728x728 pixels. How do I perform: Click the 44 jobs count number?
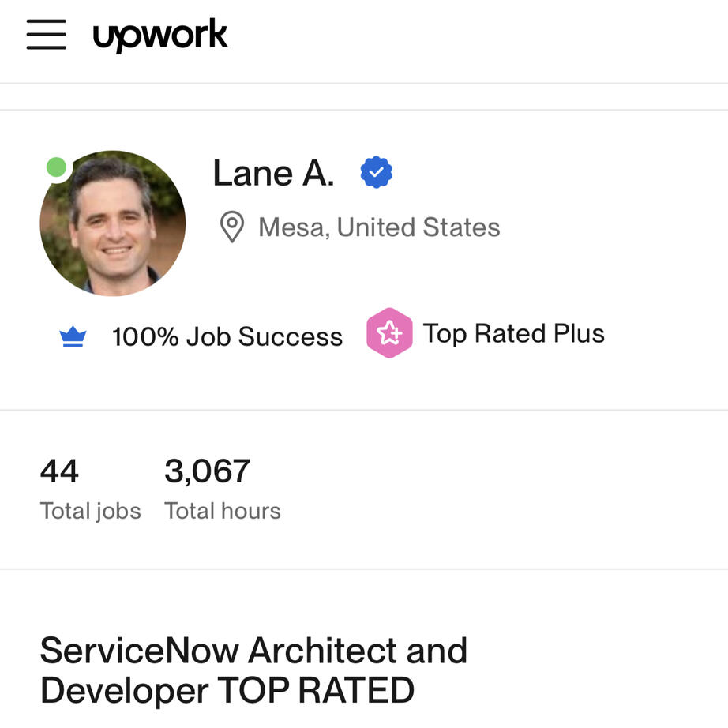pos(59,471)
